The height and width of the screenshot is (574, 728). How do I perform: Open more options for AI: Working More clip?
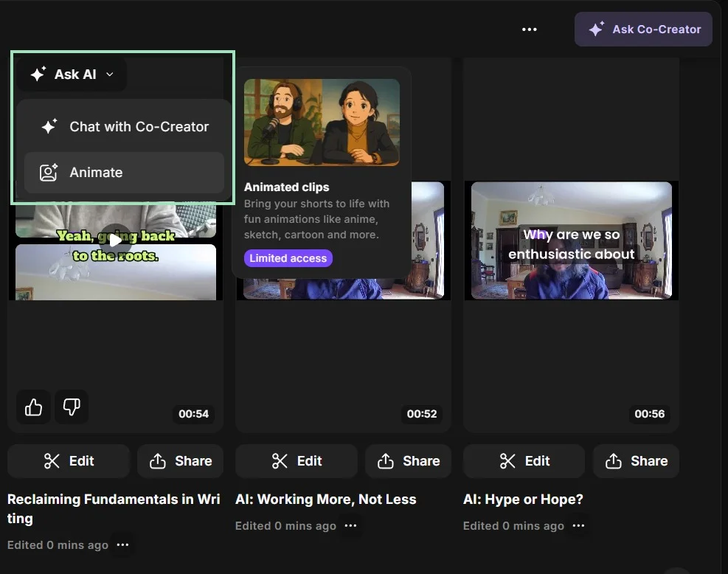point(350,526)
